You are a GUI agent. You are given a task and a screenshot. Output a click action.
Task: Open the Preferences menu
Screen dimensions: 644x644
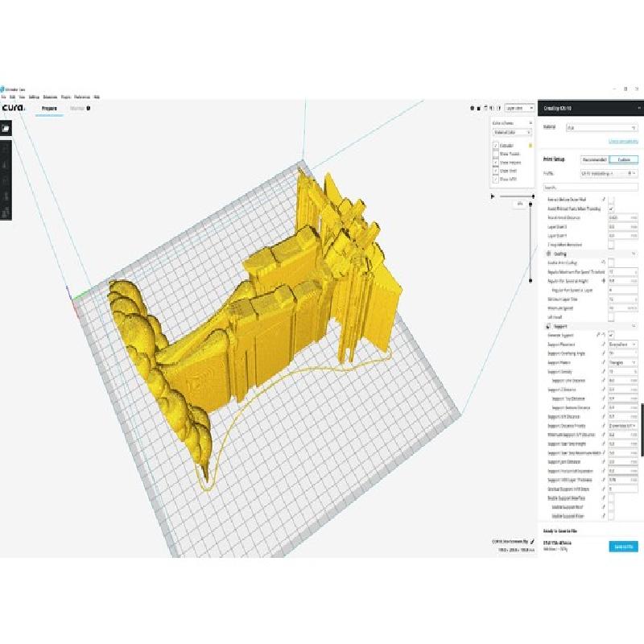(x=82, y=97)
